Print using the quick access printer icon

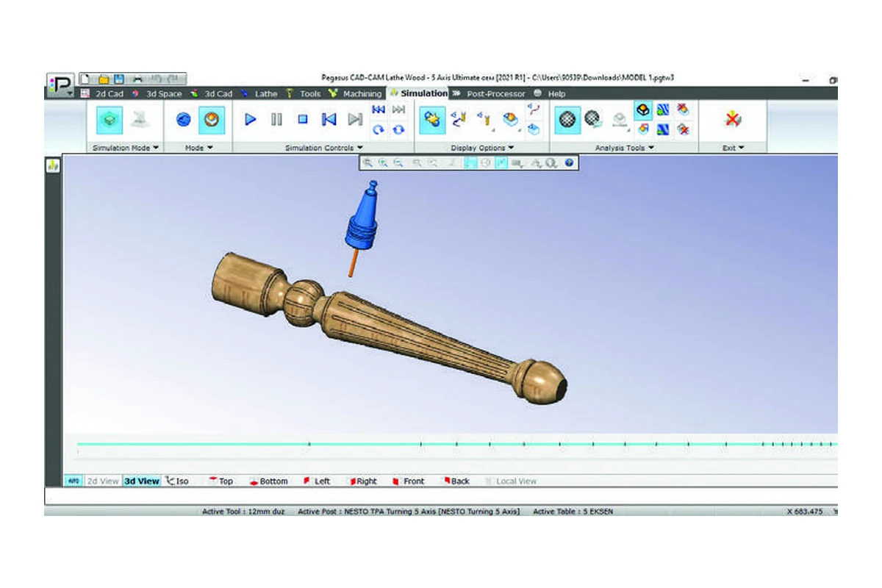137,79
